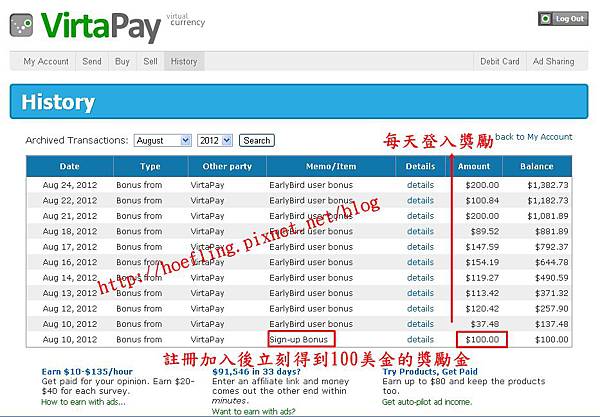600x417 pixels.
Task: Click the $1,081.89 balance value
Action: [548, 216]
